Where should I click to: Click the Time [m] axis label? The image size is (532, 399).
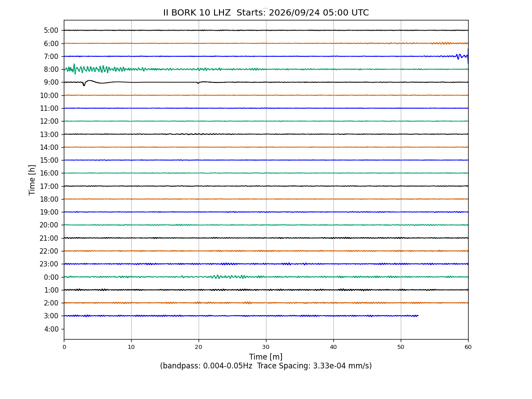pyautogui.click(x=266, y=357)
